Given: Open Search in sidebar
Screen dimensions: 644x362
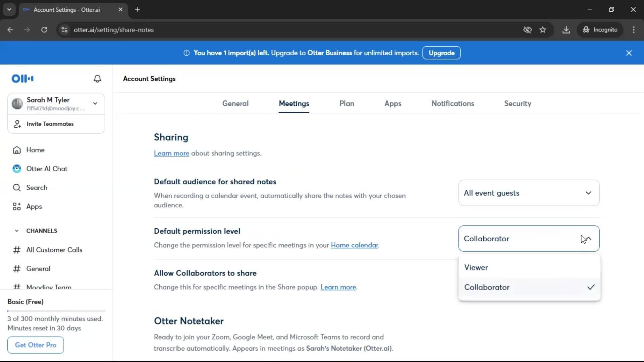Looking at the screenshot, I should tap(37, 188).
